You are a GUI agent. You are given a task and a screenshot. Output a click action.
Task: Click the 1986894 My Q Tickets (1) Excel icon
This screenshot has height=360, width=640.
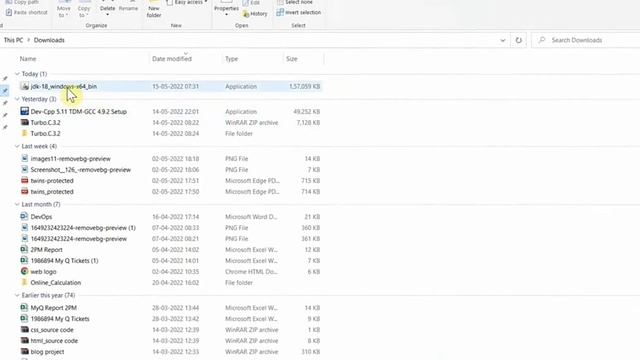[x=24, y=260]
